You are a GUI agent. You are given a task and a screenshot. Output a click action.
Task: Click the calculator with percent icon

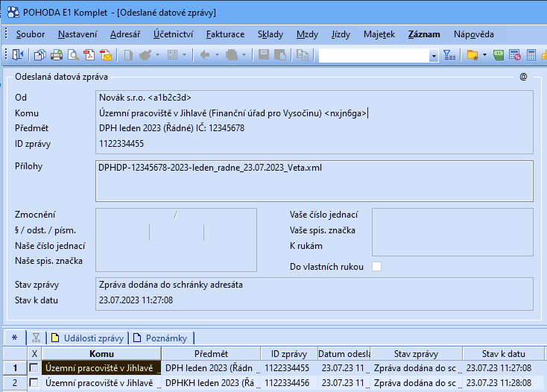pos(514,54)
